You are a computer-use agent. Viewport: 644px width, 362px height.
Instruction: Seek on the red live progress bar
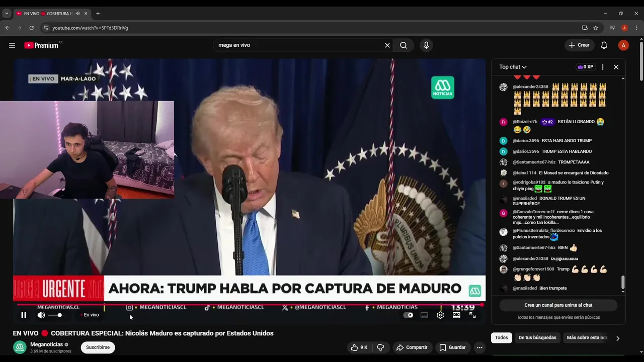click(250, 305)
